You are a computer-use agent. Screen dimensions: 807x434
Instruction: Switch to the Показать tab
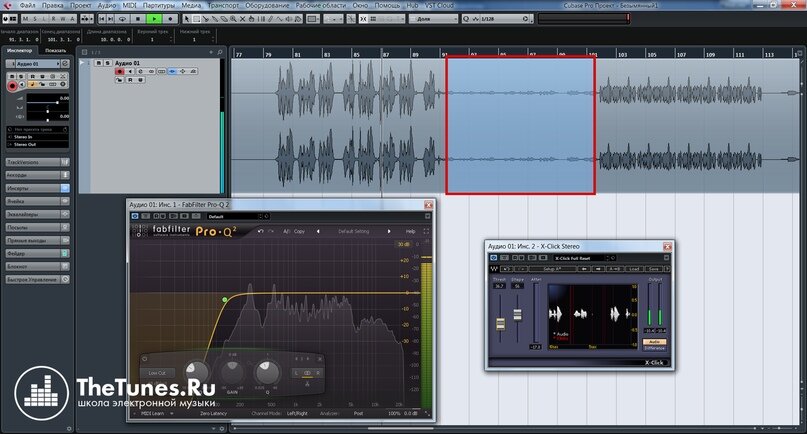coord(56,50)
